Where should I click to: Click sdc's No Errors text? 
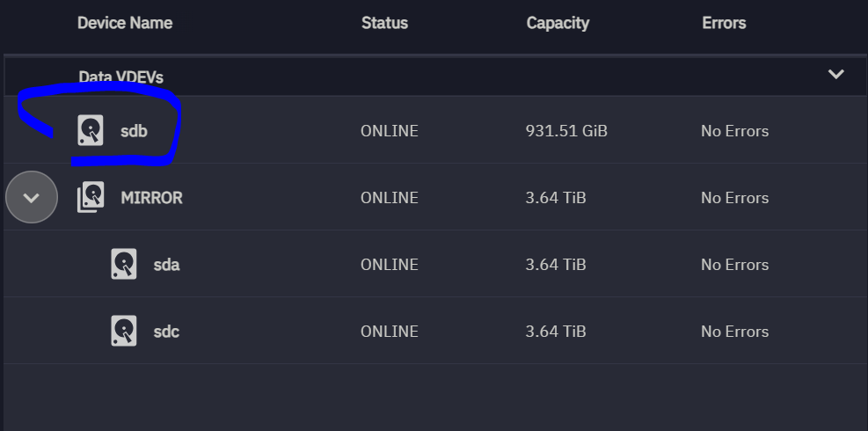pyautogui.click(x=734, y=332)
